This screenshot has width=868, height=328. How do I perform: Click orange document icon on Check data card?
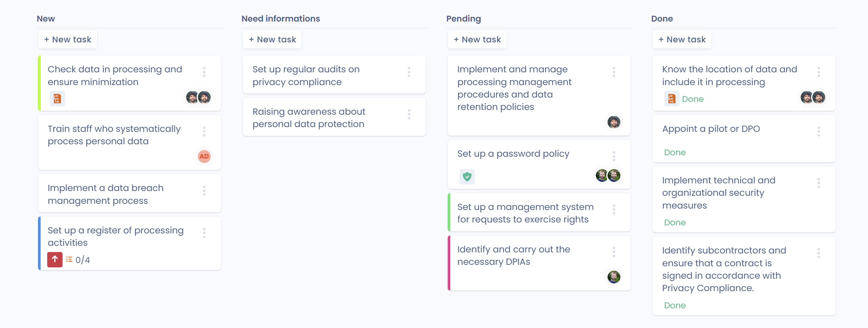tap(57, 99)
